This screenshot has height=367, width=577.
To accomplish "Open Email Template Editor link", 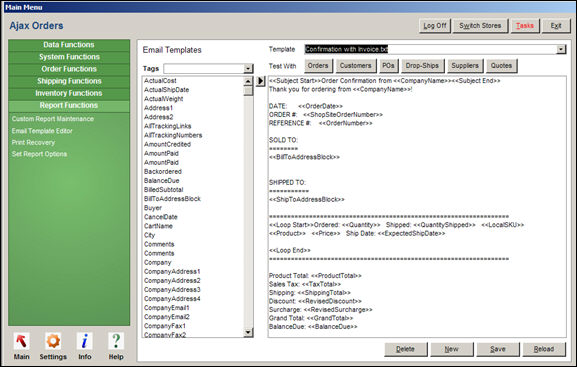I will pyautogui.click(x=42, y=131).
